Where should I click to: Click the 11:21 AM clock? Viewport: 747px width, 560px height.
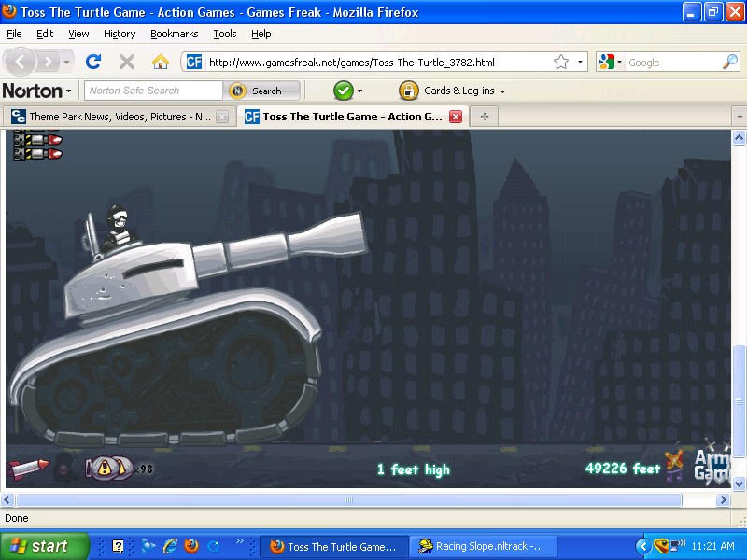point(713,546)
